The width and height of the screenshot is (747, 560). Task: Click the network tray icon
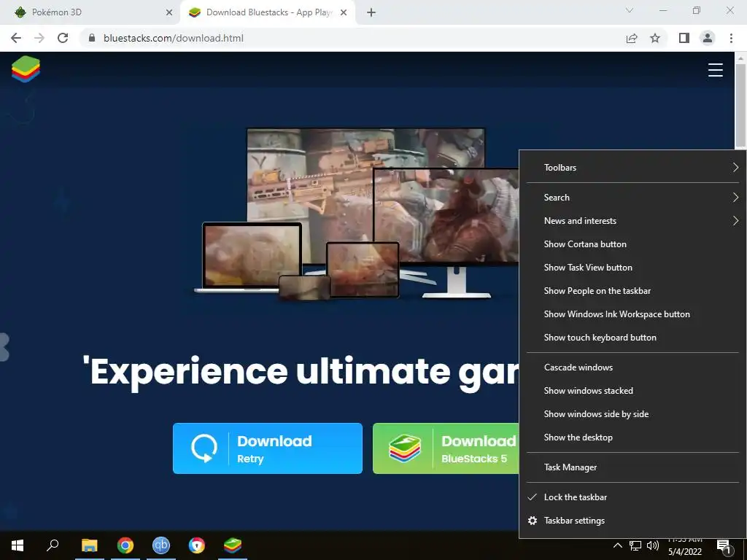[x=635, y=545]
